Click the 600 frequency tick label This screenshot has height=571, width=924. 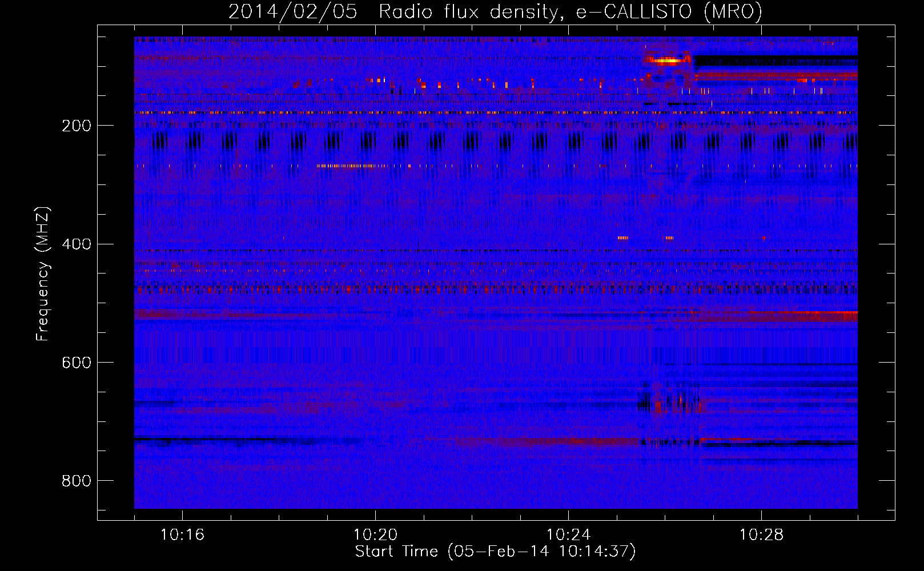(x=76, y=363)
